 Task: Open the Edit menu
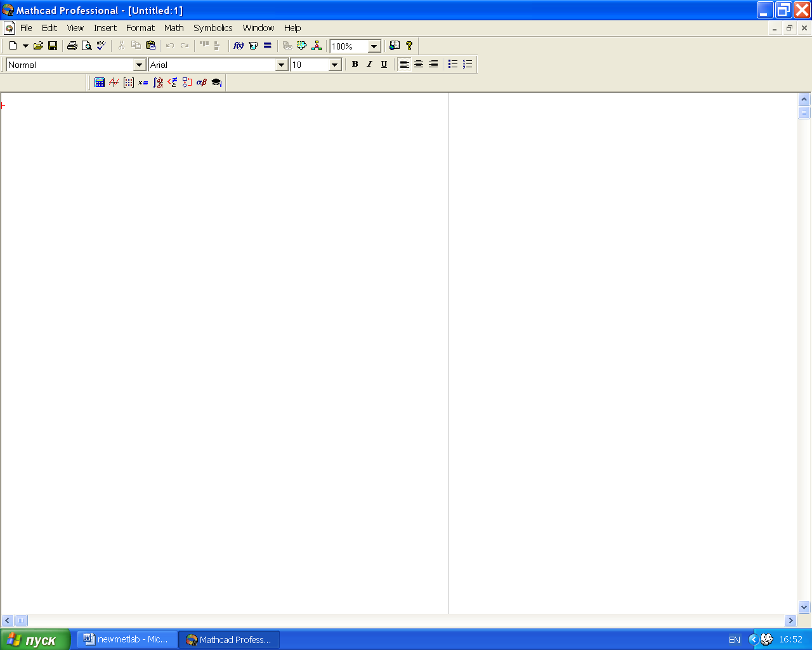[x=49, y=28]
